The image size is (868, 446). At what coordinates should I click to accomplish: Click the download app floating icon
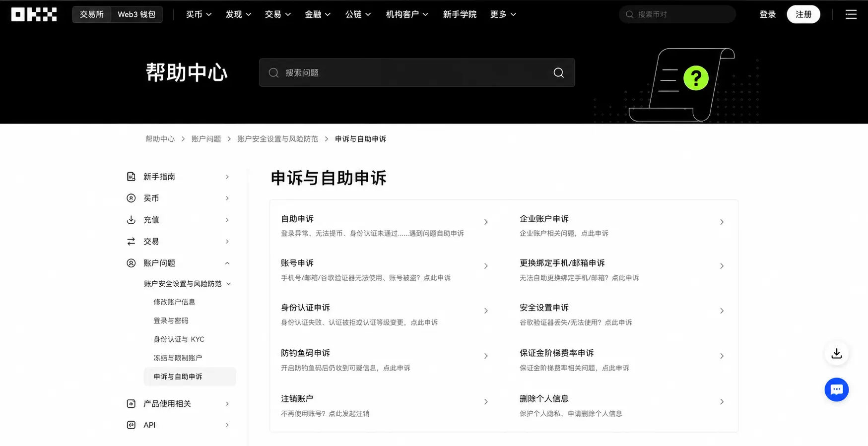pos(836,354)
